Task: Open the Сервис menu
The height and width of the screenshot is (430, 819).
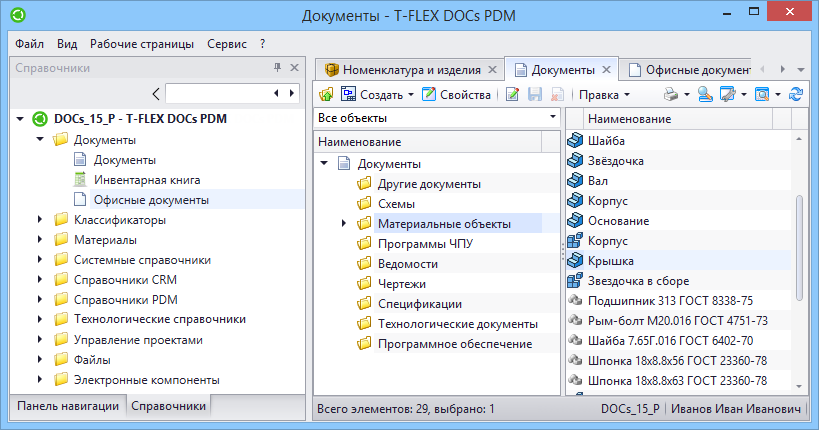Action: [x=227, y=44]
